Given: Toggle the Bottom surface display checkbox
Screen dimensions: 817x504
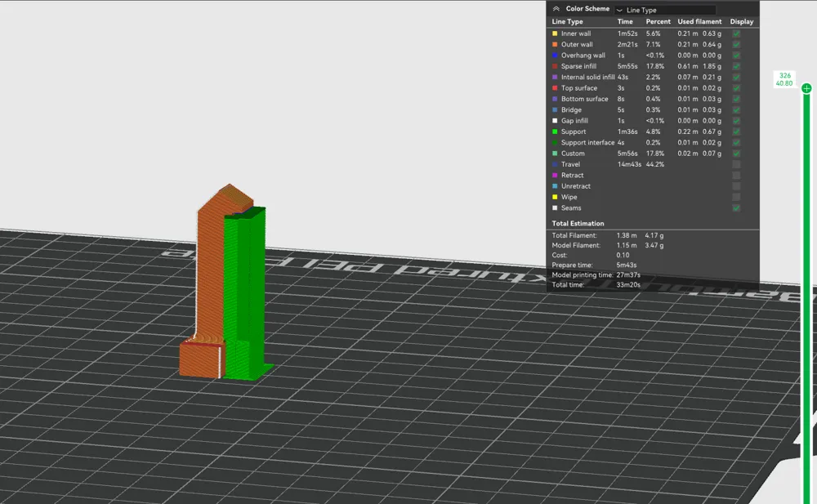Looking at the screenshot, I should click(x=736, y=99).
